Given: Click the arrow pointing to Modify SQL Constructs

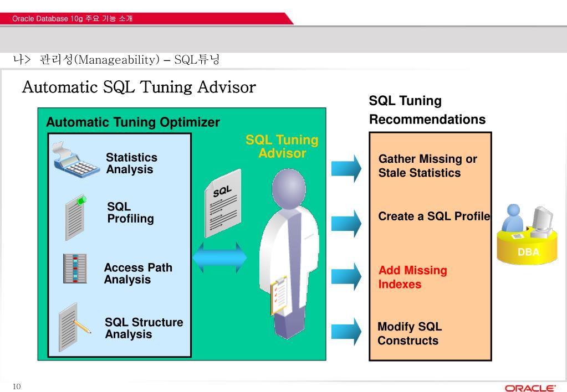Looking at the screenshot, I should click(346, 332).
